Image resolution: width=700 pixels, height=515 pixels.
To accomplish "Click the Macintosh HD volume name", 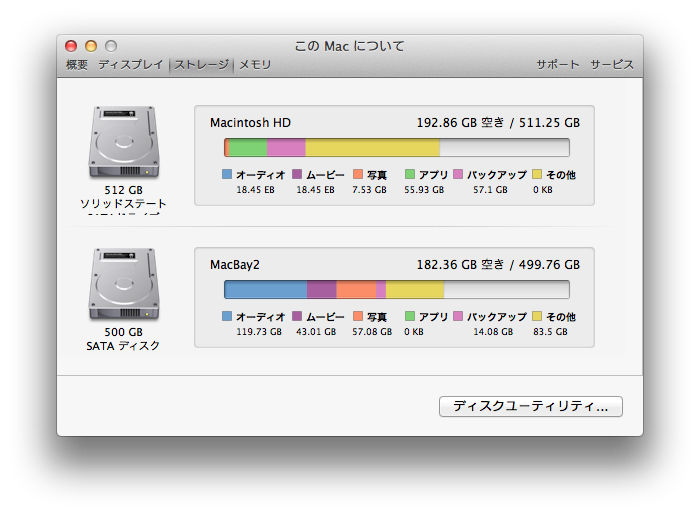I will coord(250,123).
